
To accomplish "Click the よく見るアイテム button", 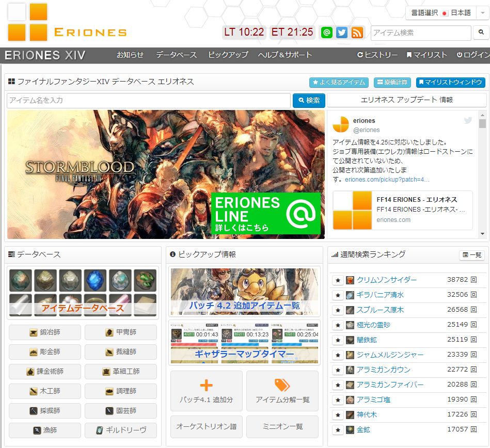I will coord(339,83).
